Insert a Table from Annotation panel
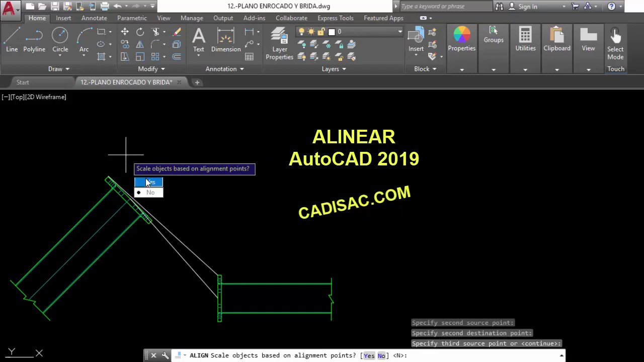Screen dimensions: 644x362 click(249, 57)
